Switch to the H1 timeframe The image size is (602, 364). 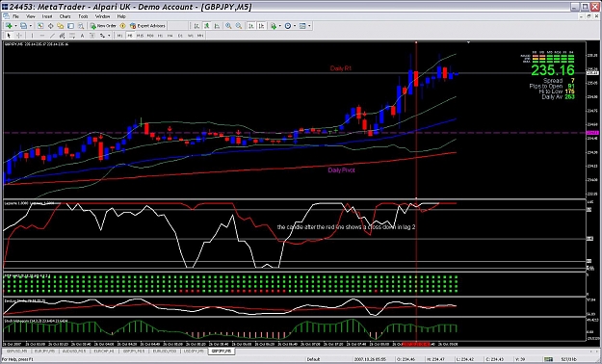pyautogui.click(x=160, y=36)
